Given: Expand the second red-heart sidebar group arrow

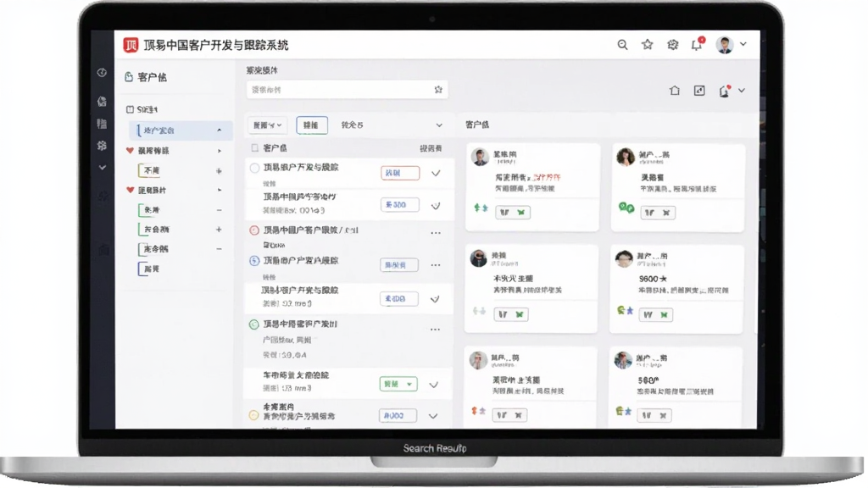Looking at the screenshot, I should click(x=220, y=190).
